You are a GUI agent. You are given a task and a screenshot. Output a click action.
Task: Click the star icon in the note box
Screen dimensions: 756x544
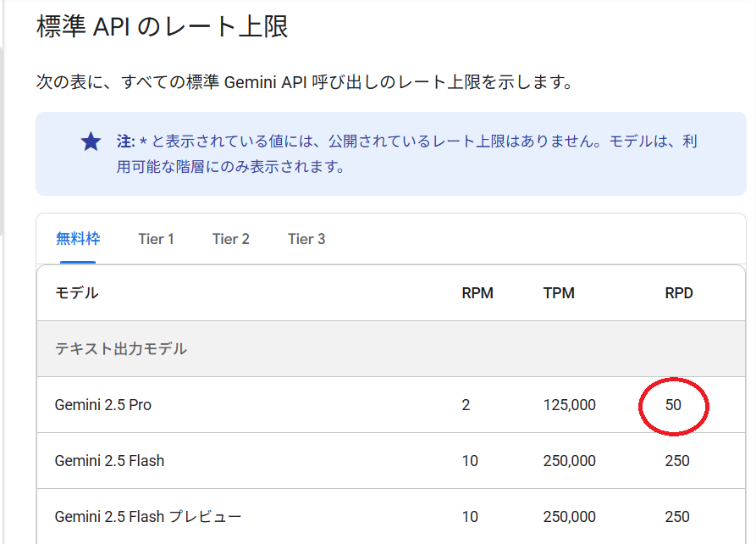[91, 142]
